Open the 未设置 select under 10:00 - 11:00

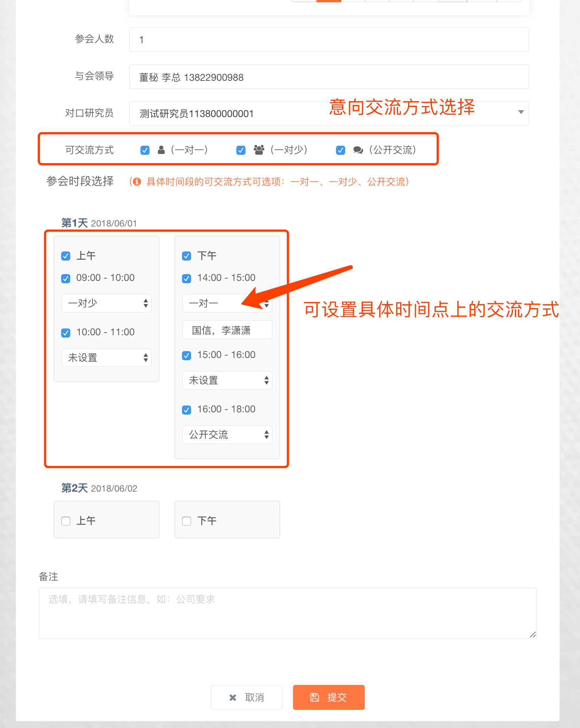(106, 358)
